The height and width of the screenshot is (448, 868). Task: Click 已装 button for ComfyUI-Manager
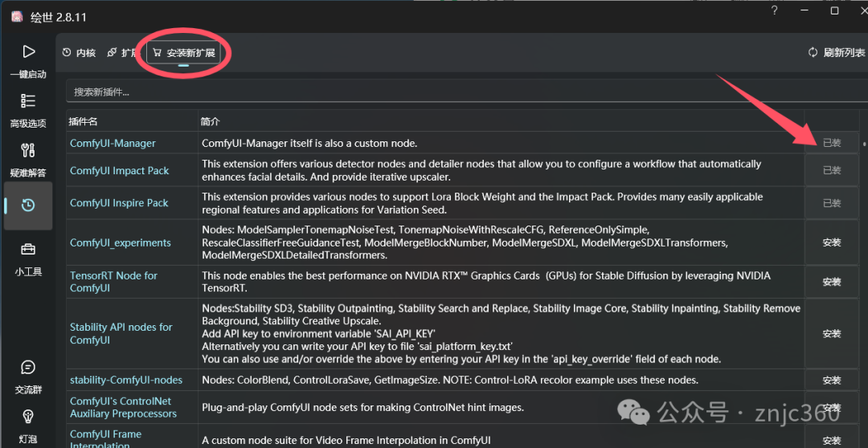pos(832,143)
